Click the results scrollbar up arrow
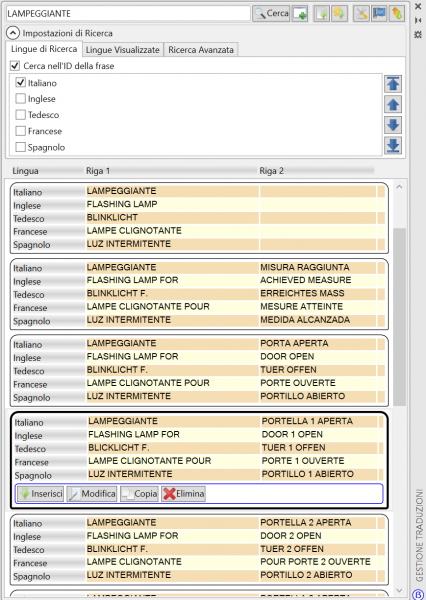 399,187
